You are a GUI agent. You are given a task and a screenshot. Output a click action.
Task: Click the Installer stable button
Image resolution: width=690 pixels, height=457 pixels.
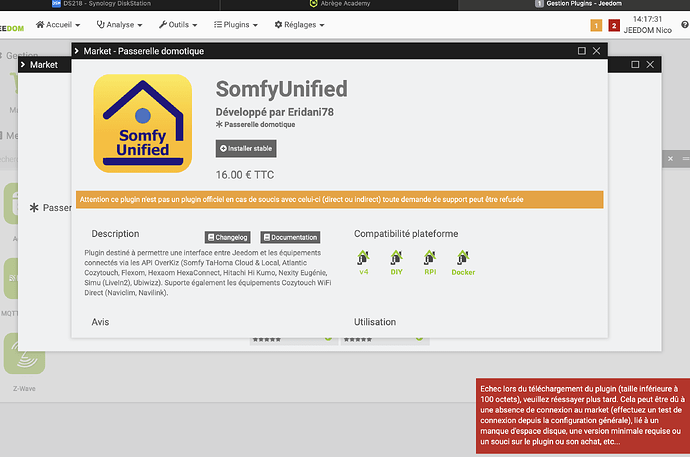[x=246, y=149]
